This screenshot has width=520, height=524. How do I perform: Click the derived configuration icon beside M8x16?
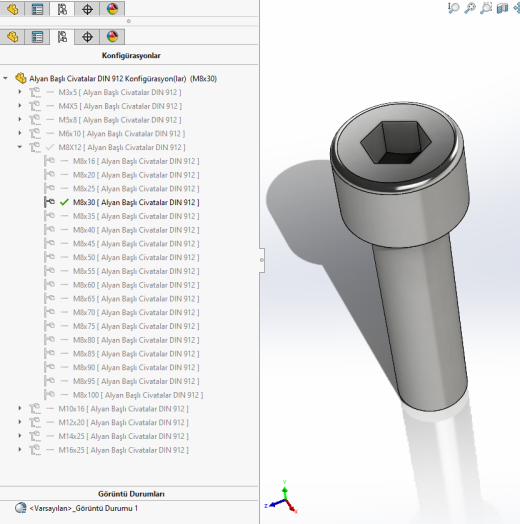pyautogui.click(x=49, y=161)
